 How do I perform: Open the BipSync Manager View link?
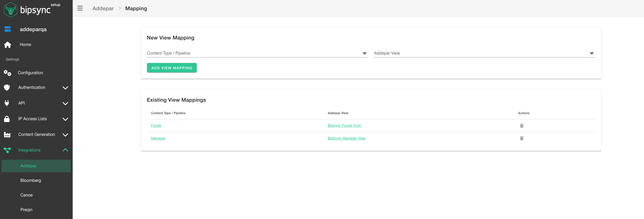tap(346, 138)
